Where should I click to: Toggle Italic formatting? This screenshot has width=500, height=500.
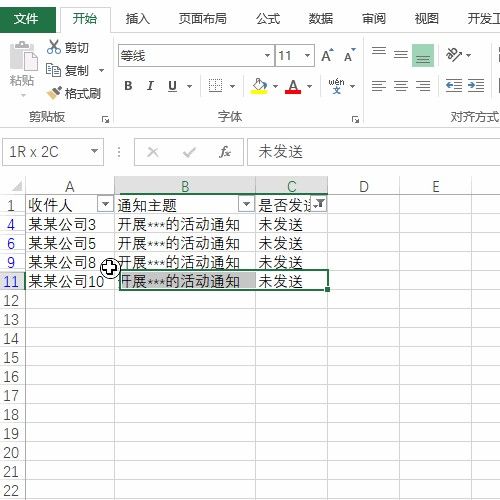pyautogui.click(x=150, y=86)
